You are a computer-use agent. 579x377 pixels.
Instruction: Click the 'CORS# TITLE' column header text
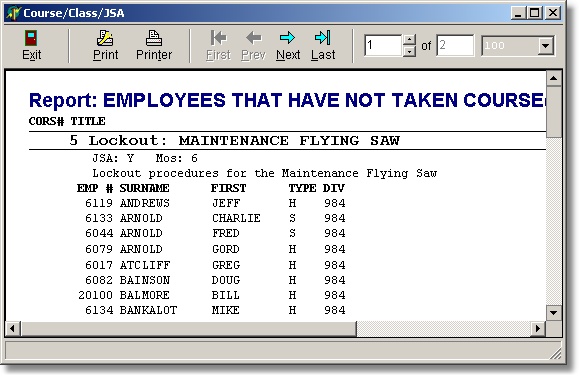click(67, 121)
